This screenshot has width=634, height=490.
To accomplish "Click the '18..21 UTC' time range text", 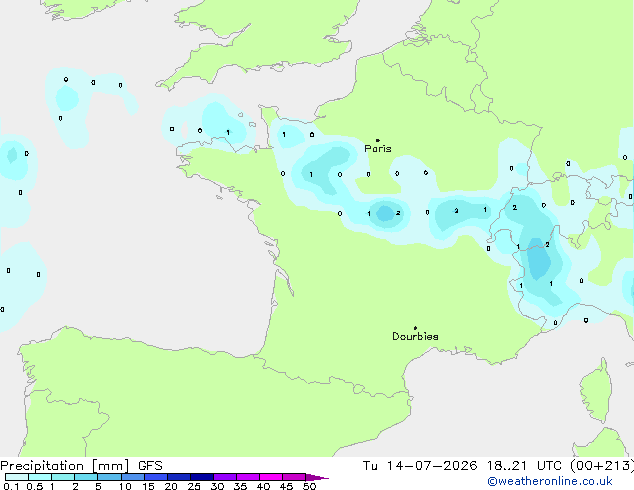I will [524, 466].
